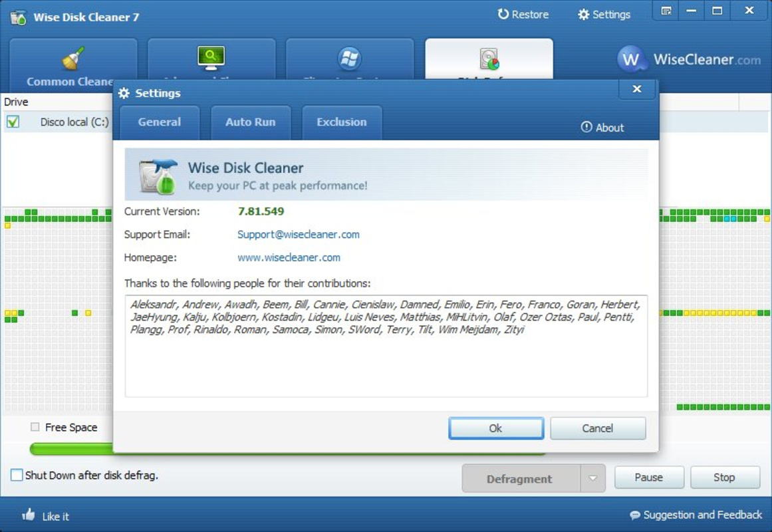The image size is (772, 532).
Task: Click the WiseCleaner.com logo
Action: 690,59
